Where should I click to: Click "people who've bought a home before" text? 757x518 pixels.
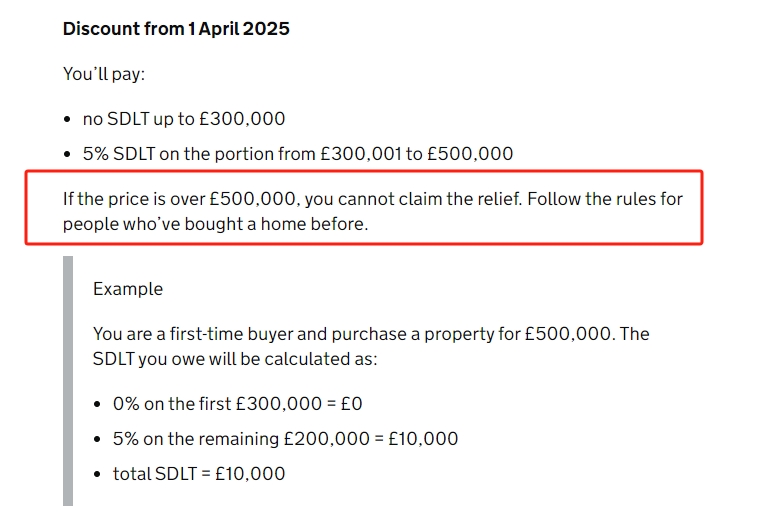point(215,224)
